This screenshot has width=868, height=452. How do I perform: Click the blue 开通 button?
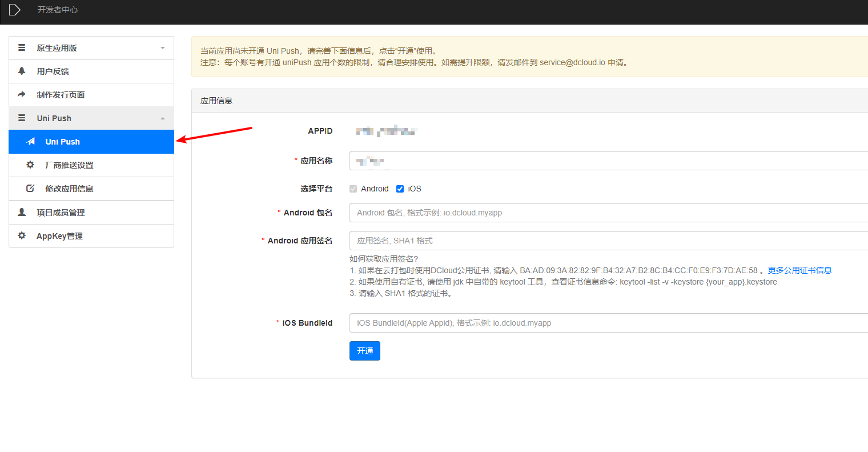(x=365, y=351)
